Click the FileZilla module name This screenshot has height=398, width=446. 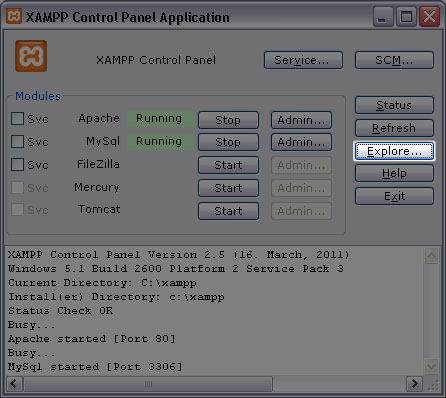click(x=98, y=164)
